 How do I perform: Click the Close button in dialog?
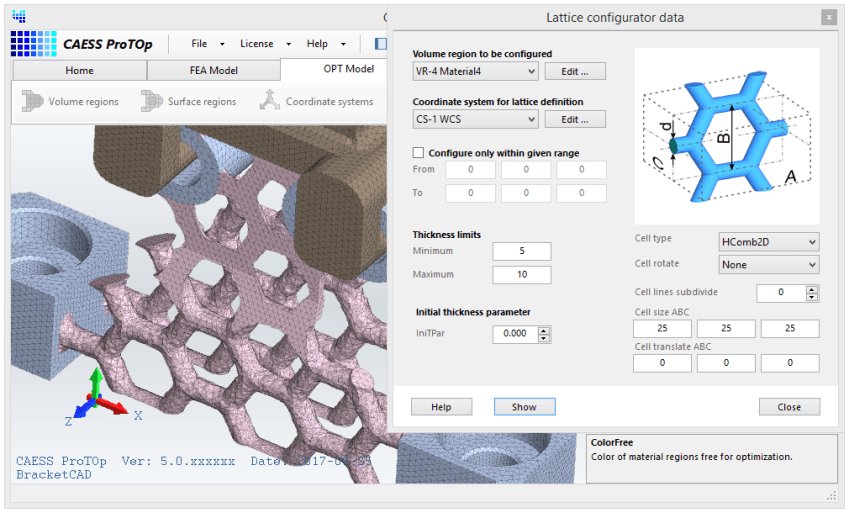(x=789, y=407)
